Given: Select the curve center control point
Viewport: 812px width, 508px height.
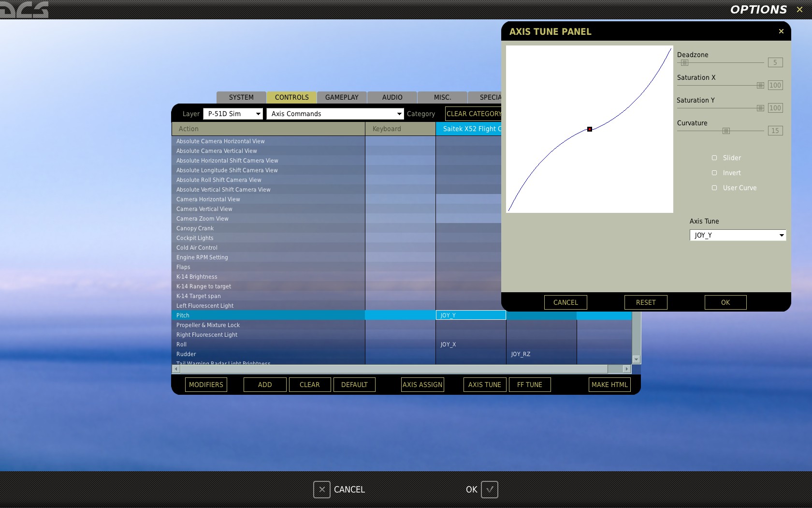Looking at the screenshot, I should pos(590,129).
